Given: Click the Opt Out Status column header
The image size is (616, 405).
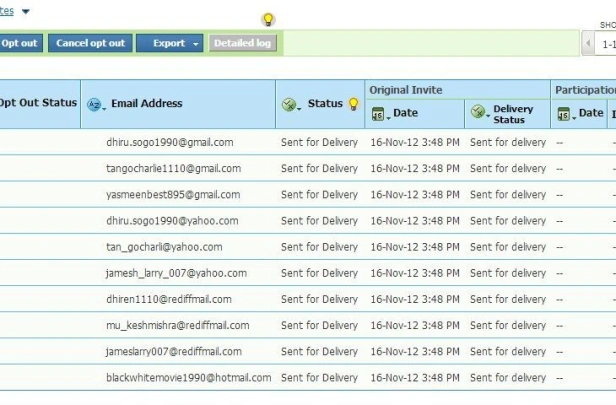Looking at the screenshot, I should (38, 103).
